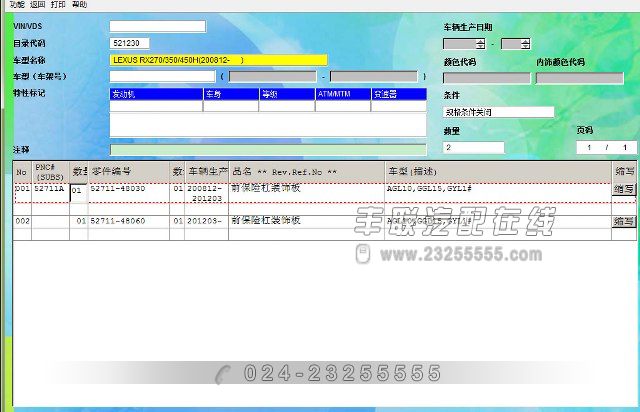The image size is (640, 412).
Task: Click the 发动机 column header
Action: pos(156,94)
